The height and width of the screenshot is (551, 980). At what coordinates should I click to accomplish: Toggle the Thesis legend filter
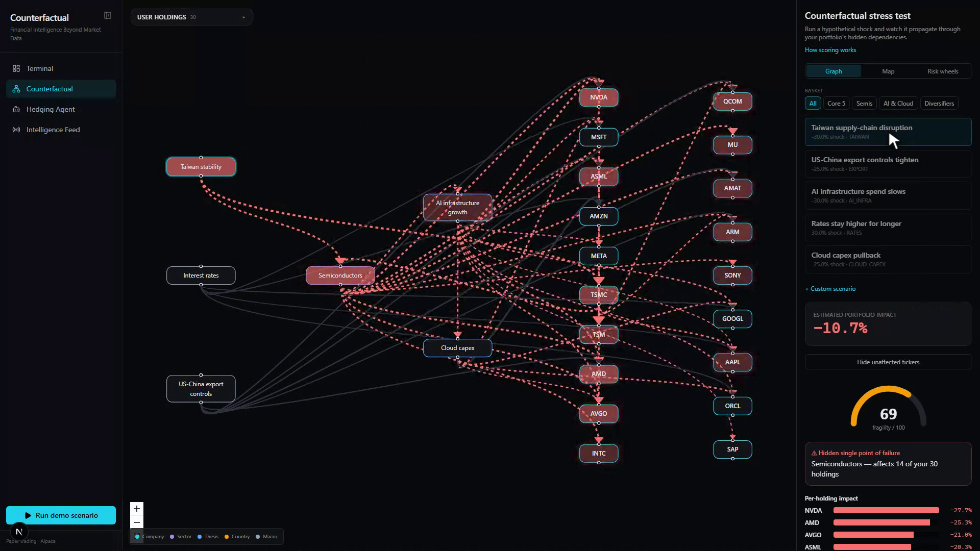coord(208,537)
